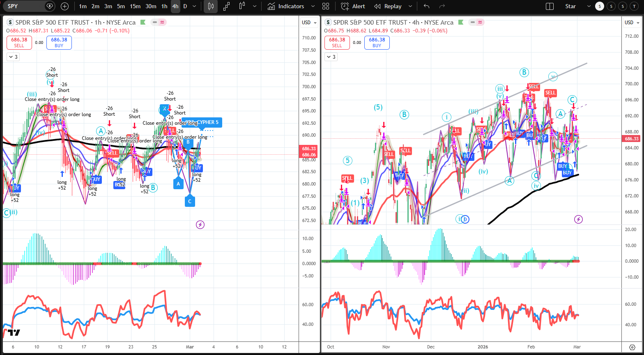Click the red 686.06 price label on 1h axis
Screen dimensions: 644x355
pyautogui.click(x=309, y=155)
